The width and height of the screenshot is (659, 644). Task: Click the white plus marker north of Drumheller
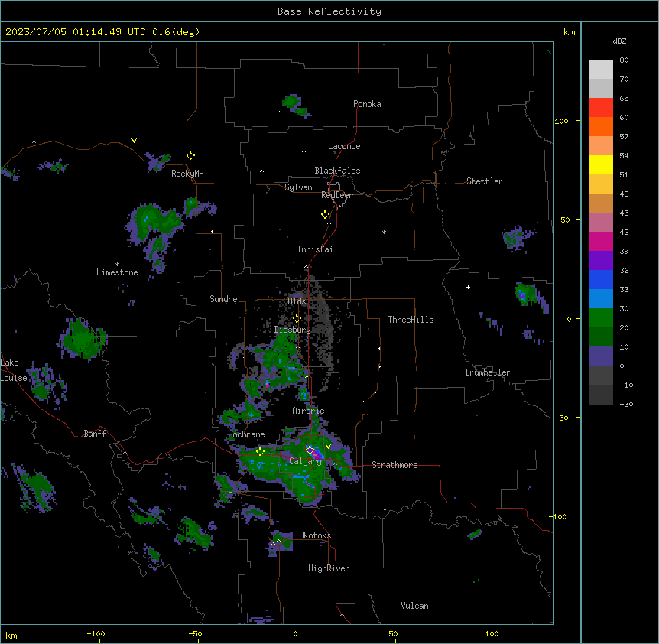[x=468, y=287]
